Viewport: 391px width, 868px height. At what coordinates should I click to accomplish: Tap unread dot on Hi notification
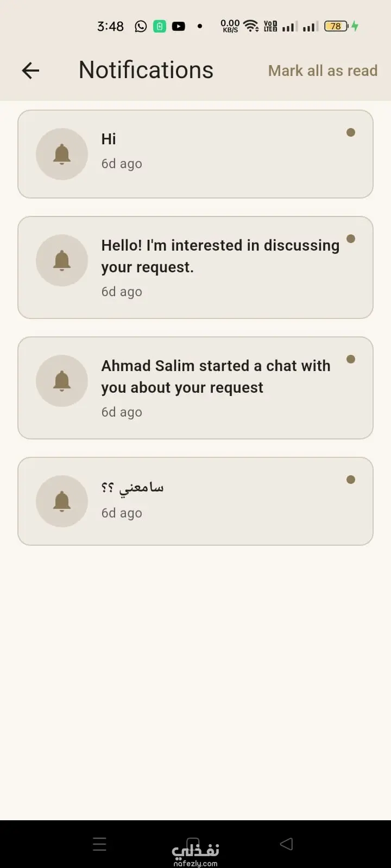click(351, 132)
